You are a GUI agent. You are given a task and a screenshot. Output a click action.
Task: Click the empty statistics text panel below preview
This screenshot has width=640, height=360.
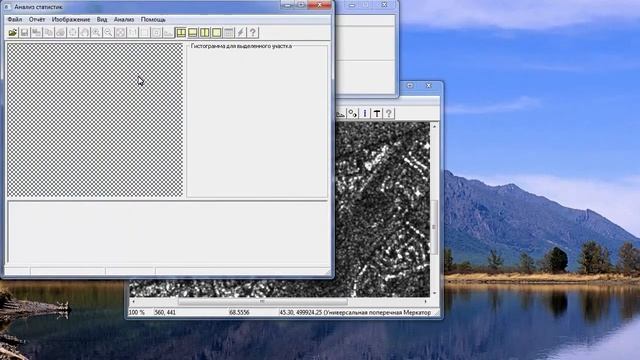coord(168,233)
